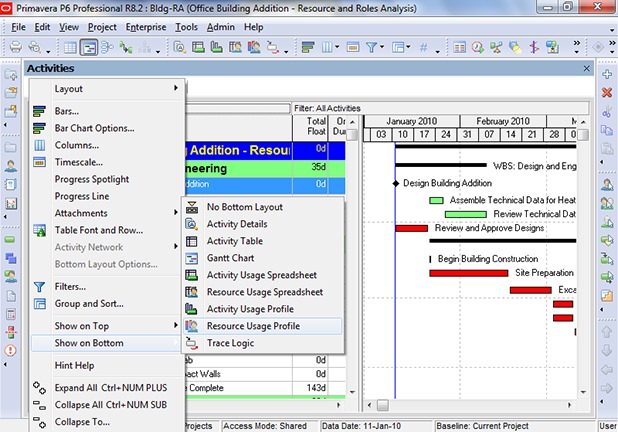Image resolution: width=618 pixels, height=432 pixels.
Task: Click the Site Preparation red bar
Action: coord(469,273)
